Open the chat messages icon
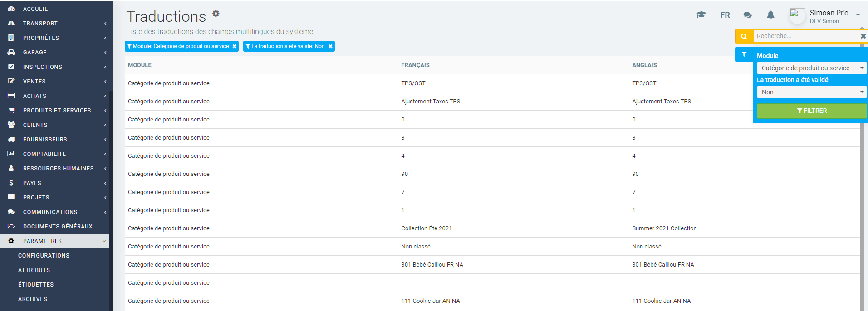Image resolution: width=868 pixels, height=311 pixels. tap(747, 15)
